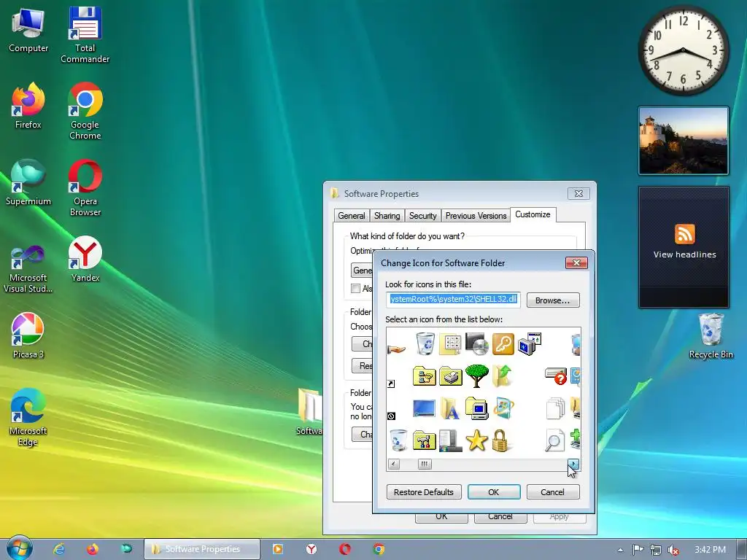Click the icon list left scroll arrow

393,464
